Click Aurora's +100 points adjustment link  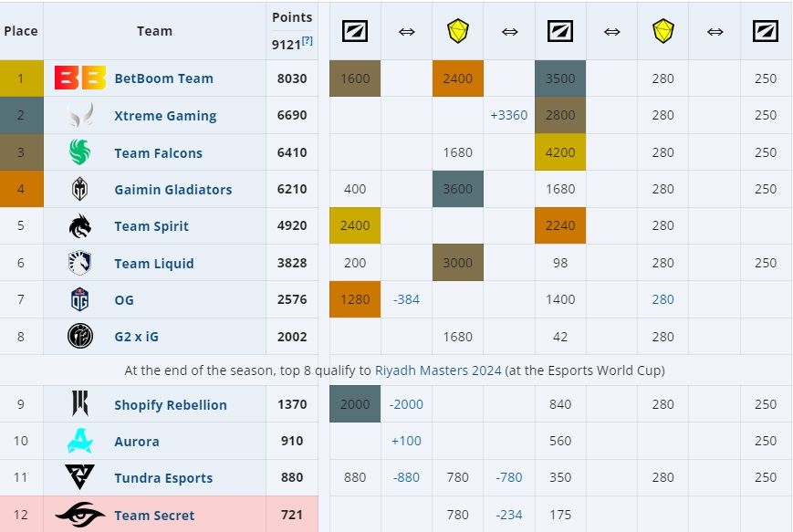(x=406, y=442)
